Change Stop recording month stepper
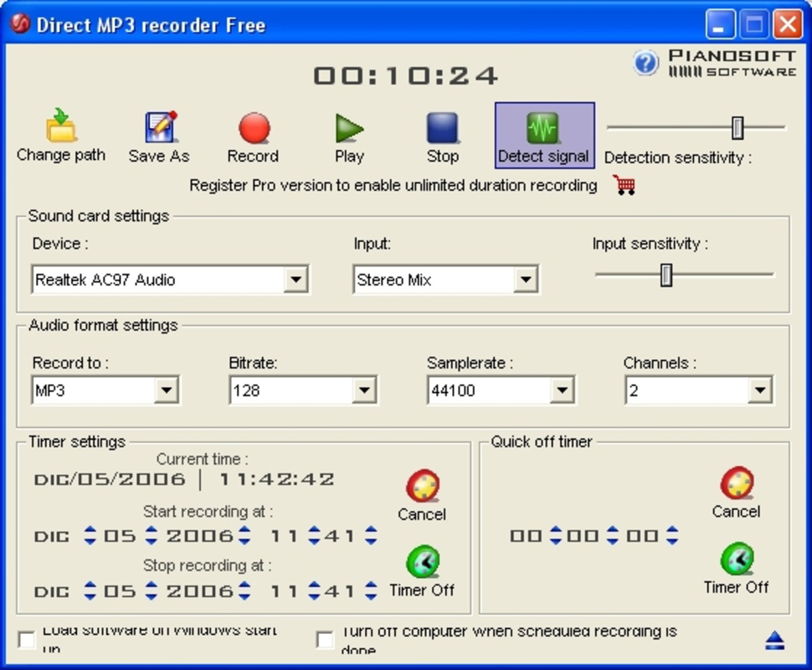This screenshot has height=670, width=812. [x=90, y=590]
